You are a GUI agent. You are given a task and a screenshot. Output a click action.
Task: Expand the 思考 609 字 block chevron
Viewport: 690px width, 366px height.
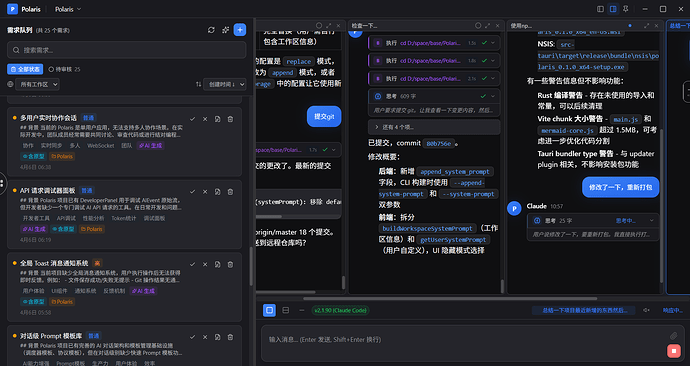493,96
